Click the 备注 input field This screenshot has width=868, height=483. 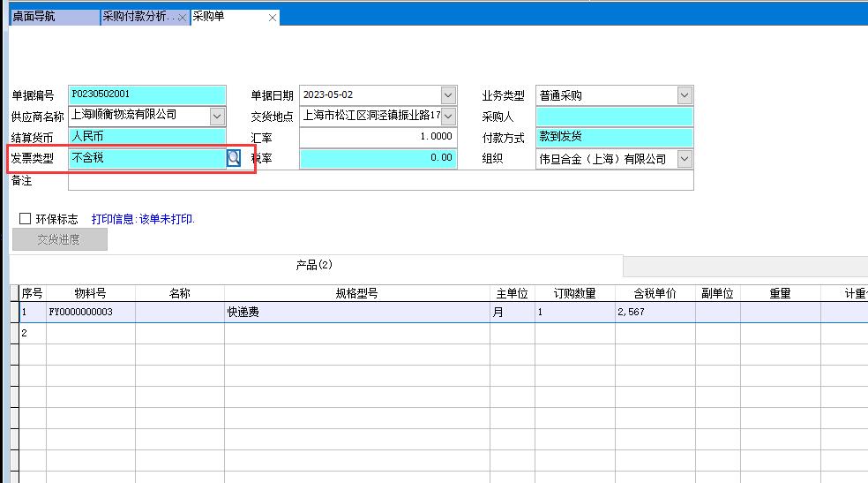click(380, 180)
